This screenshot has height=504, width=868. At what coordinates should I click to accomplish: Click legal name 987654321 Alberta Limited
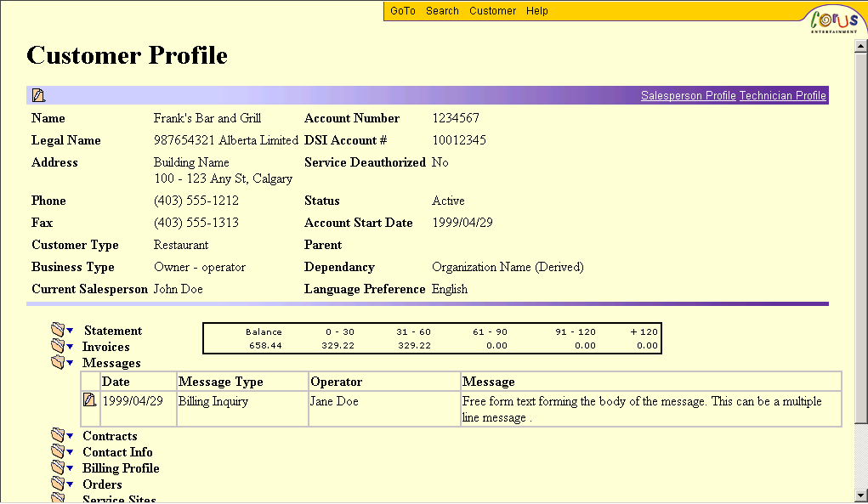(x=226, y=140)
